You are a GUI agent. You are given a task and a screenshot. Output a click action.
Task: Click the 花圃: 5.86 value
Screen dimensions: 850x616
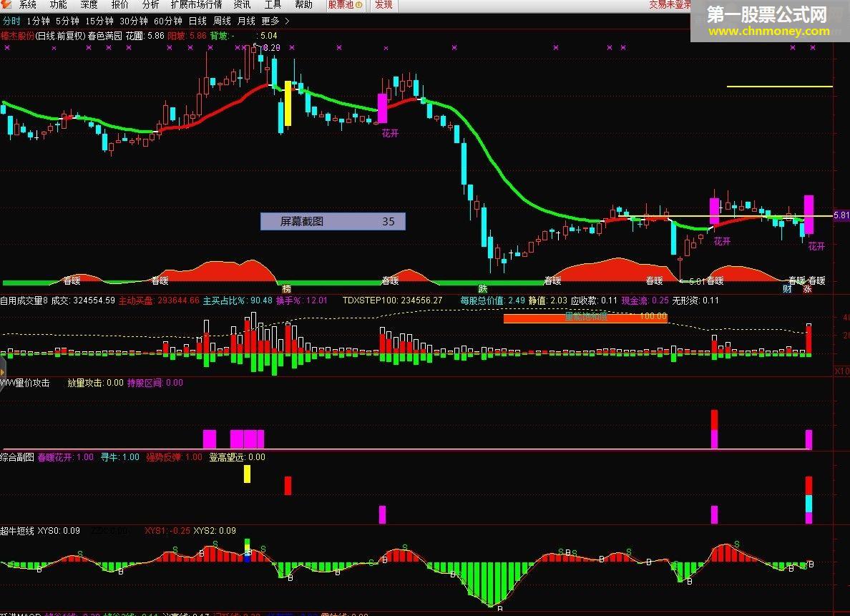click(145, 36)
